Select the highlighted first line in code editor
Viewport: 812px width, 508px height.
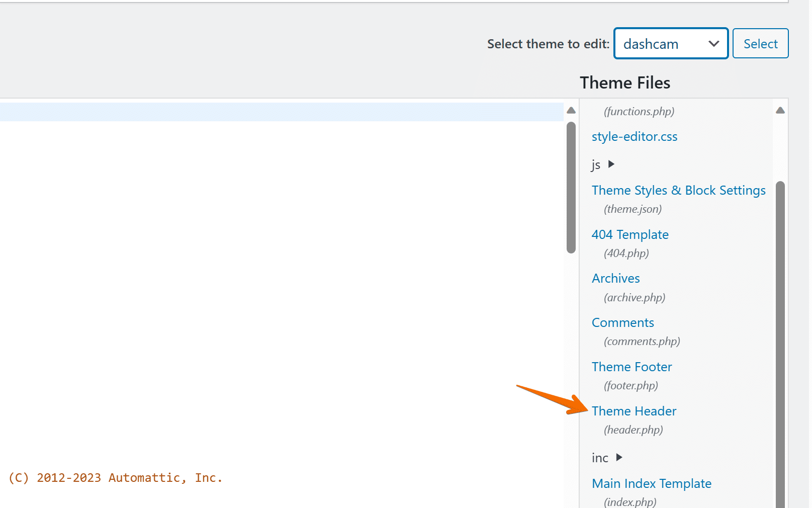pos(282,112)
